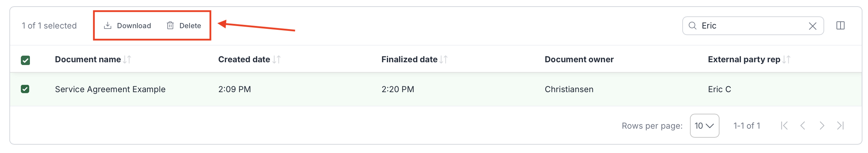
Task: Sort by Document name using the arrows icon
Action: click(x=127, y=59)
